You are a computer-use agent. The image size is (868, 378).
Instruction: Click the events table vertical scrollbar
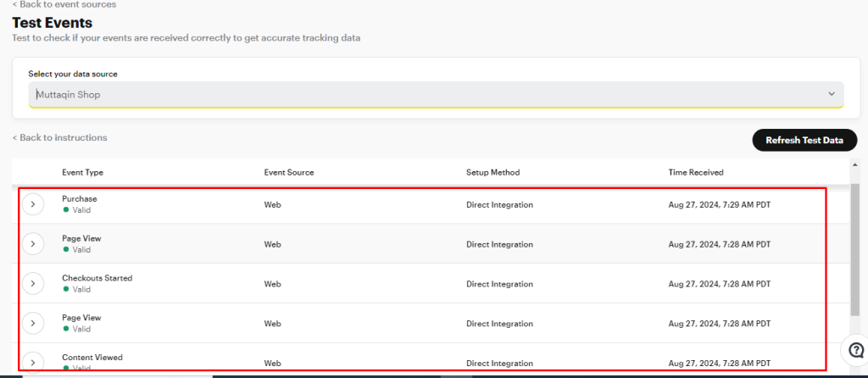(854, 254)
